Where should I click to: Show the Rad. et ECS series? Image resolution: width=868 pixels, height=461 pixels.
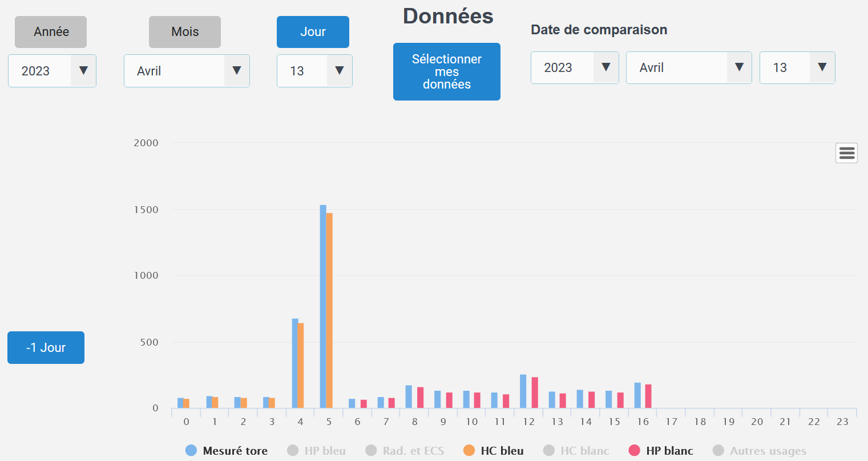click(405, 451)
